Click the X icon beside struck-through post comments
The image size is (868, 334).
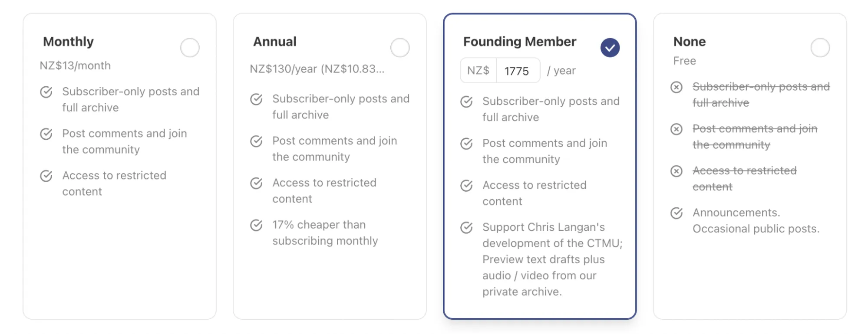coord(677,129)
